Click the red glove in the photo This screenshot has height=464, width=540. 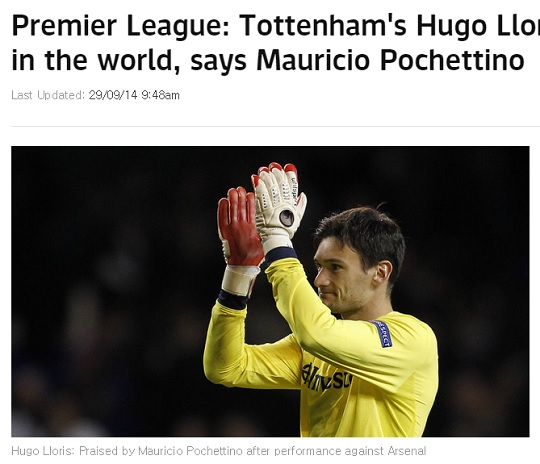pyautogui.click(x=239, y=227)
